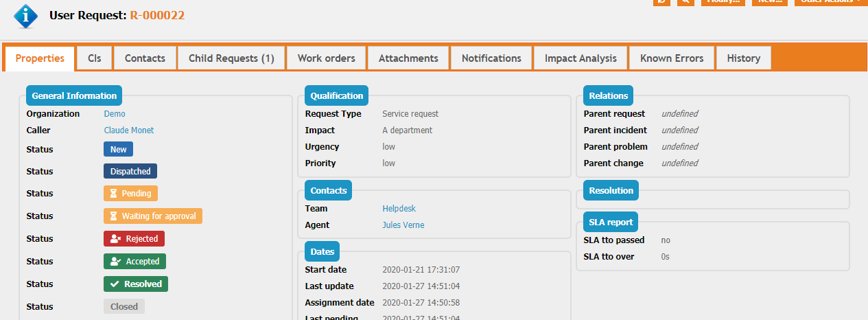Click the red Rejected status badge
The image size is (868, 320).
[134, 239]
